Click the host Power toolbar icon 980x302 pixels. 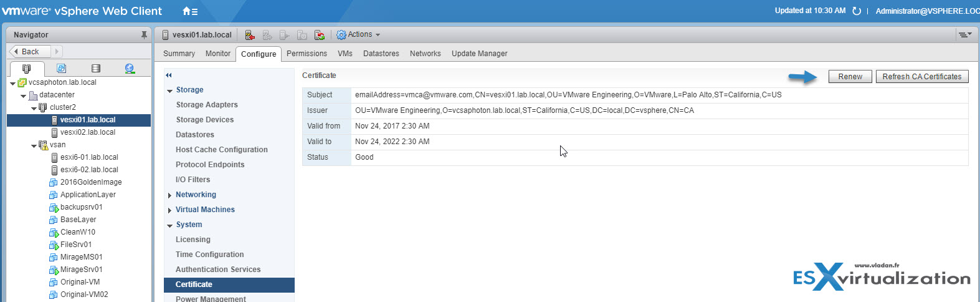pyautogui.click(x=302, y=35)
